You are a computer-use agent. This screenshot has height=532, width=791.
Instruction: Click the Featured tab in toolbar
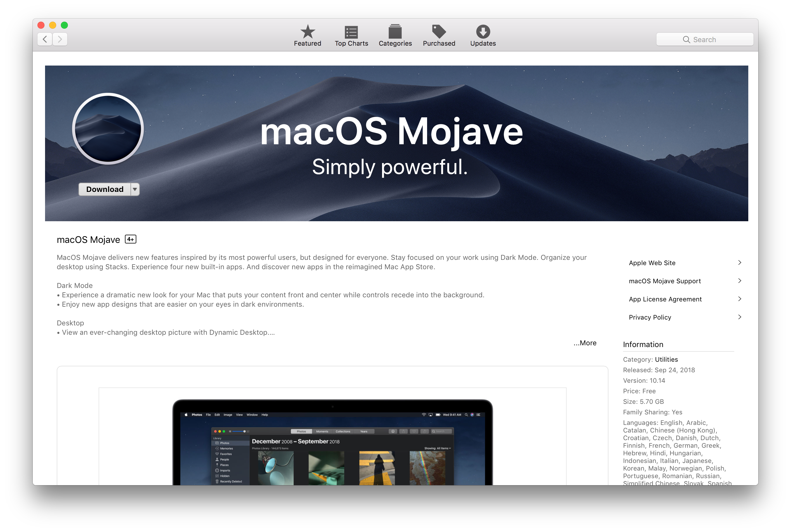[307, 26]
